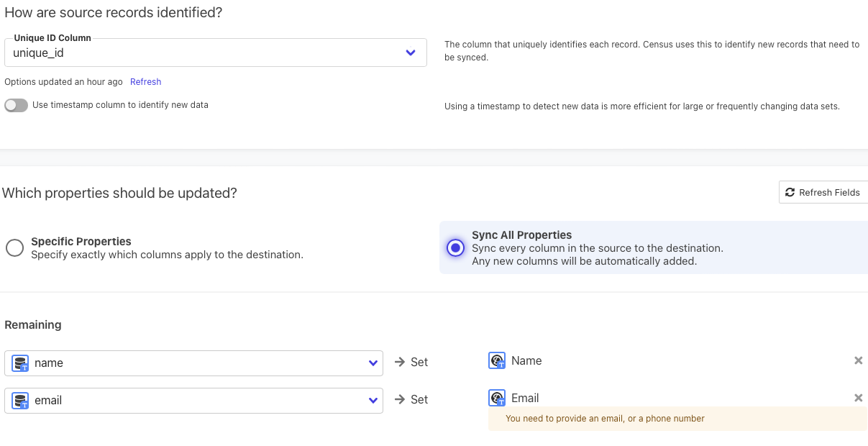Click the Set arrow in the email row
868x446 pixels.
pos(399,400)
